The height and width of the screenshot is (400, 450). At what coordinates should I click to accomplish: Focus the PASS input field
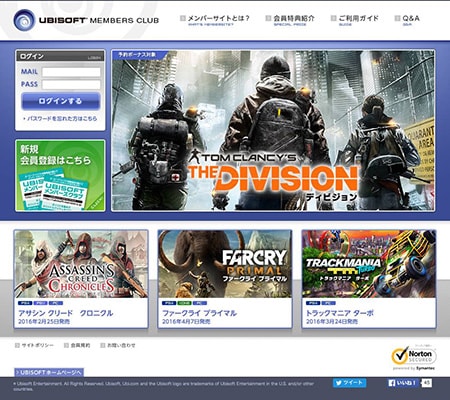point(71,84)
